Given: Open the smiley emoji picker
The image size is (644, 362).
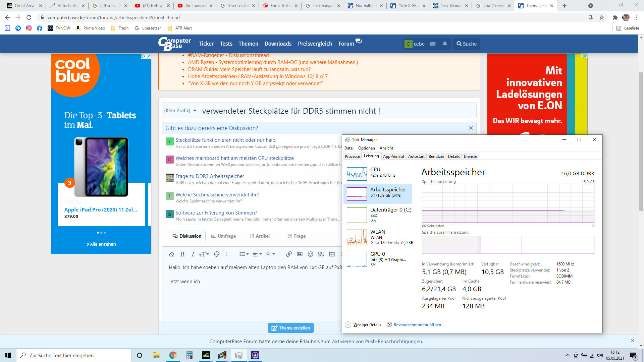Looking at the screenshot, I should 310,254.
